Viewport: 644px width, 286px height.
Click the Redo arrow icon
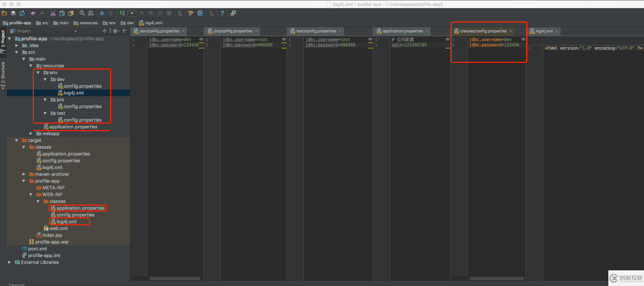click(42, 13)
